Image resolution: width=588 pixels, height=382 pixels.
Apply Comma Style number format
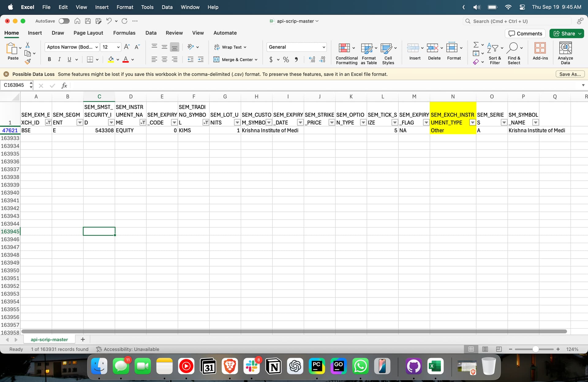click(x=296, y=59)
